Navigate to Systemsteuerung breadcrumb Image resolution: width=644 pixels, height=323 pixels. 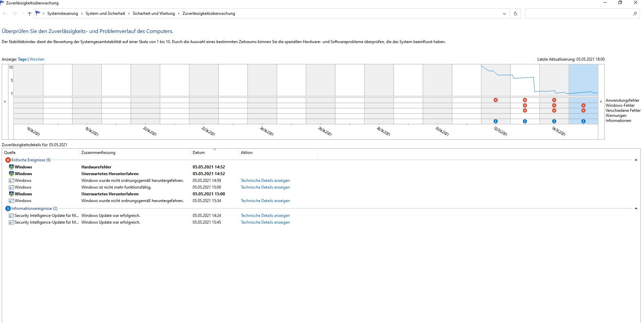[x=63, y=13]
